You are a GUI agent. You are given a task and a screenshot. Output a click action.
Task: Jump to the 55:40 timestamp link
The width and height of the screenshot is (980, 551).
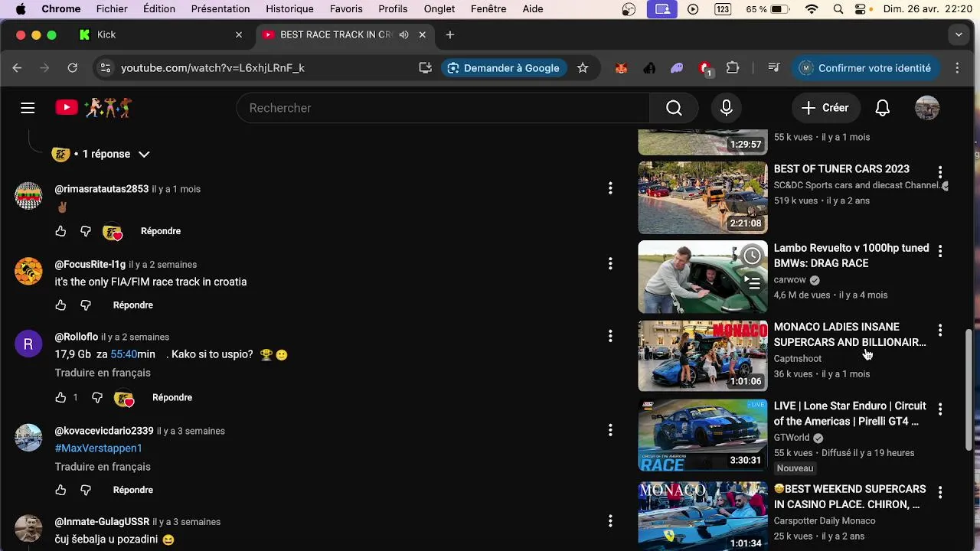(x=123, y=354)
